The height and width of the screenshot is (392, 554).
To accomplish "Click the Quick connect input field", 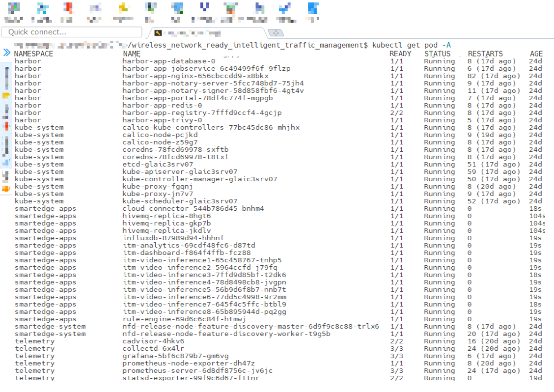I will tap(72, 32).
